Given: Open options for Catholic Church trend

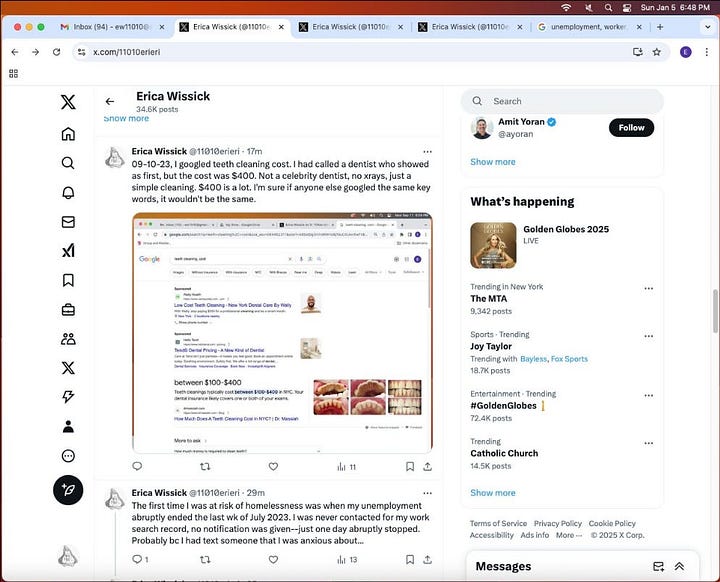Looking at the screenshot, I should (x=648, y=443).
